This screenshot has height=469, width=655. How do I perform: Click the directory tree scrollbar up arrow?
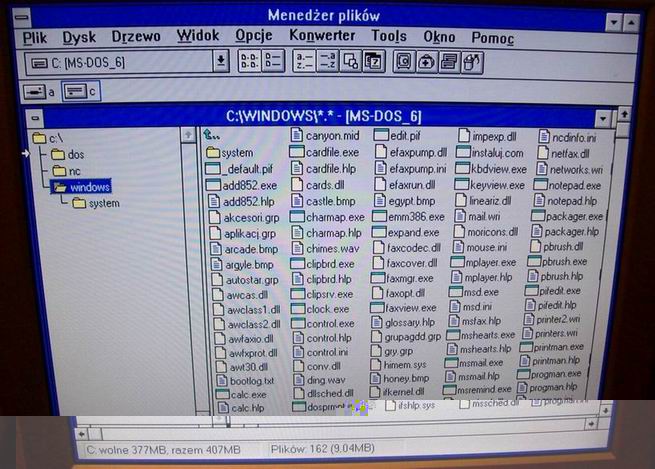[188, 134]
